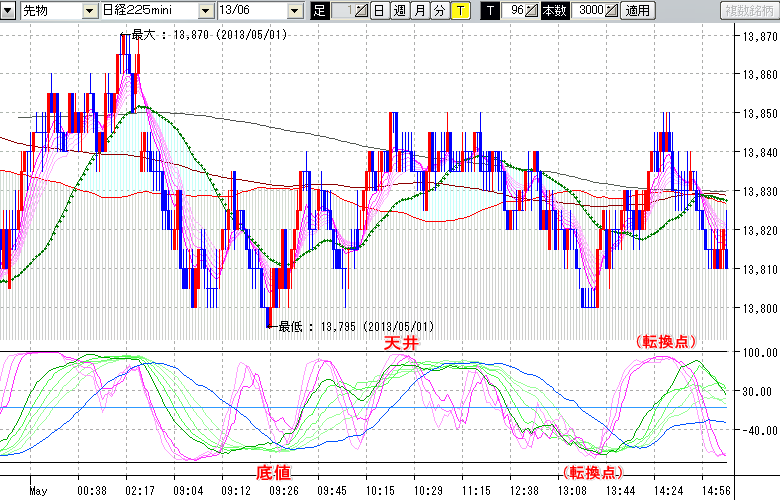780x500 pixels.
Task: Click the 複数銘柄 button
Action: 748,11
